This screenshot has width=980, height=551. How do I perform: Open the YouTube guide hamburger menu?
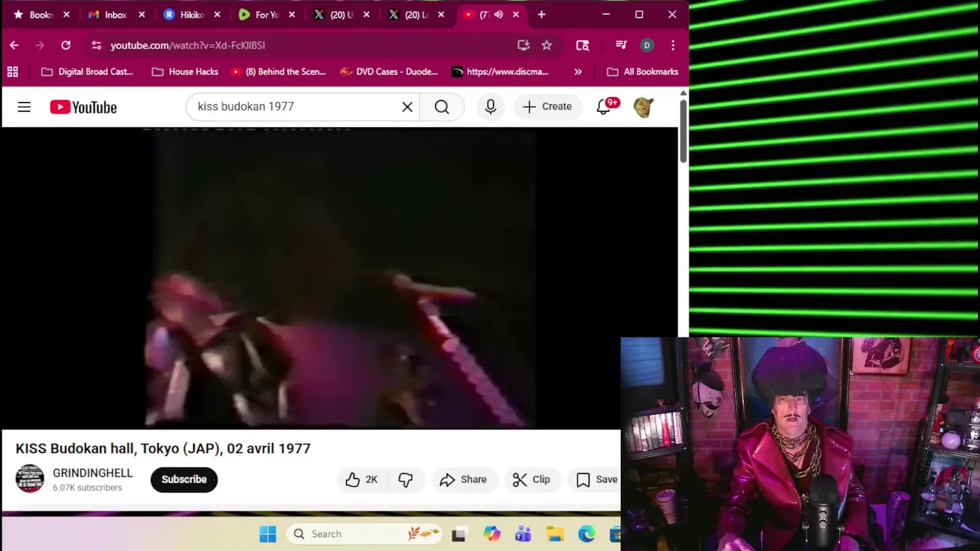pos(24,107)
